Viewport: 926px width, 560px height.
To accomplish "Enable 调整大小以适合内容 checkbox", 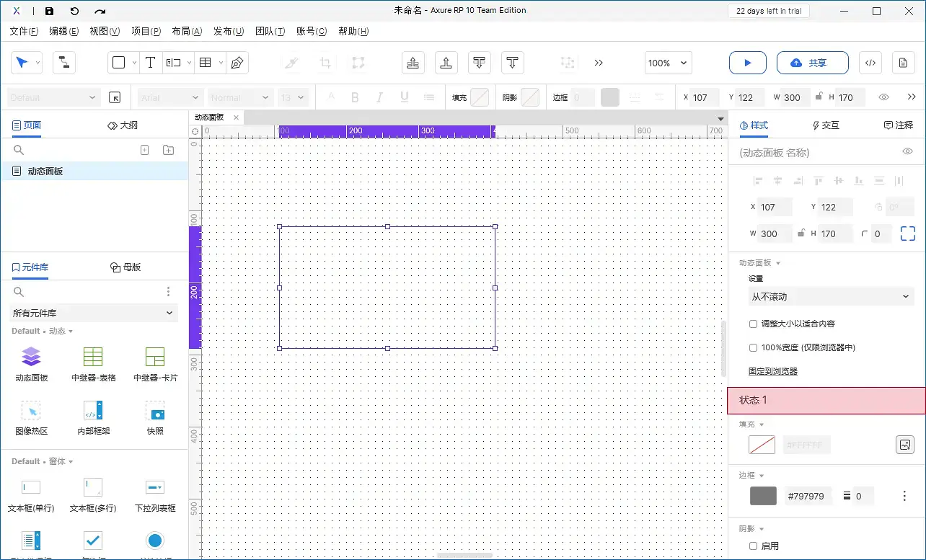I will pyautogui.click(x=754, y=324).
